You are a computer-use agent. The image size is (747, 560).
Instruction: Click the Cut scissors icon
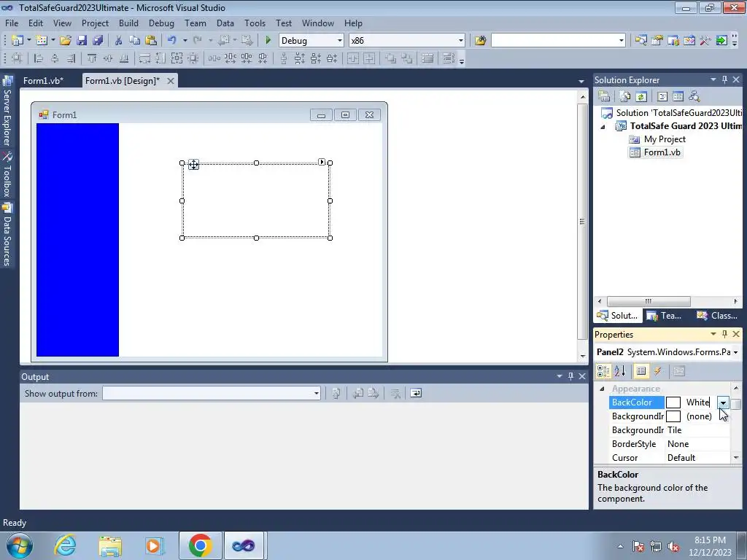(119, 41)
